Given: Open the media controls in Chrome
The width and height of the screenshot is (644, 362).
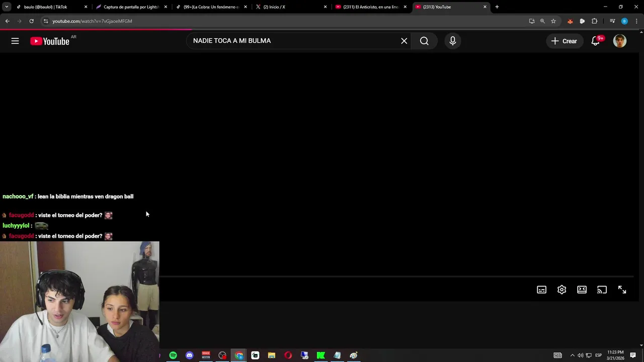Looking at the screenshot, I should 612,21.
